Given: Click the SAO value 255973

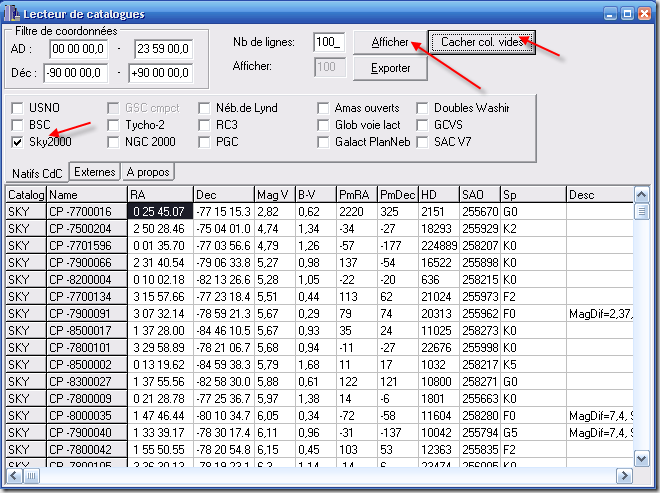Looking at the screenshot, I should (480, 297).
